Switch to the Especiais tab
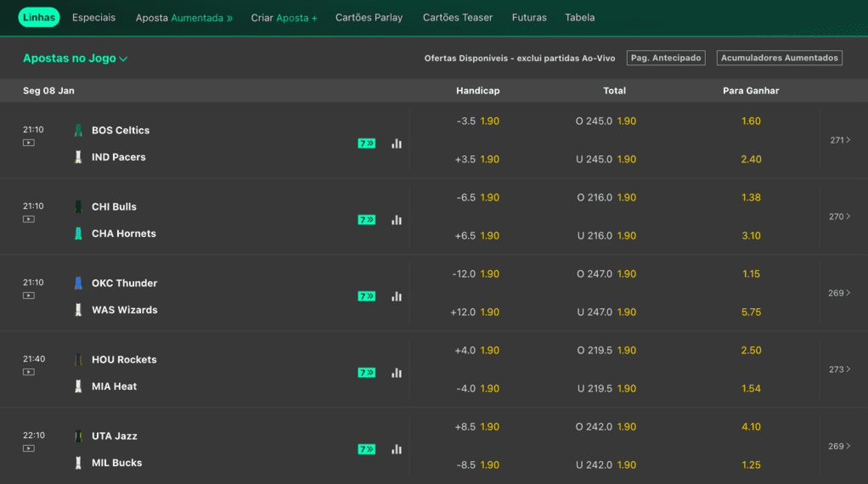 tap(93, 17)
